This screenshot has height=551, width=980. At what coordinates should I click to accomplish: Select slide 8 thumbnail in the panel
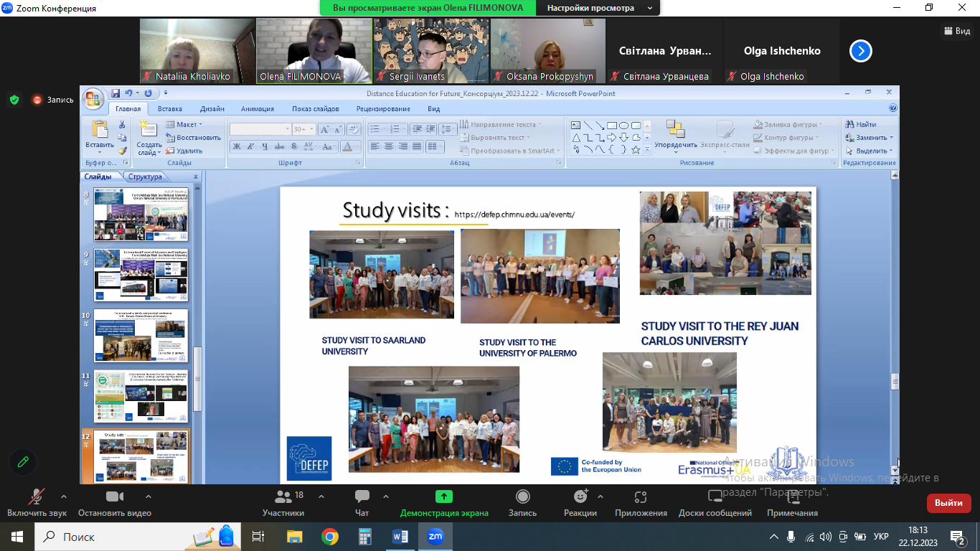pyautogui.click(x=141, y=214)
